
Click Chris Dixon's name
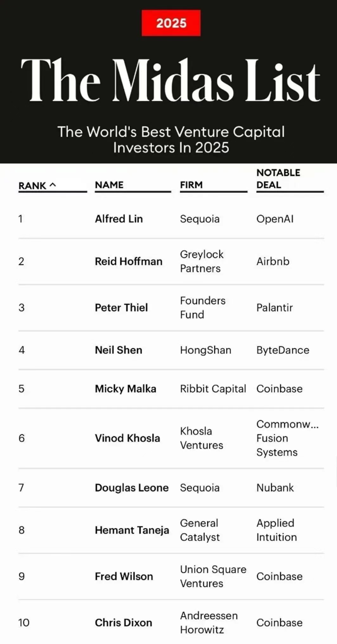coord(123,623)
